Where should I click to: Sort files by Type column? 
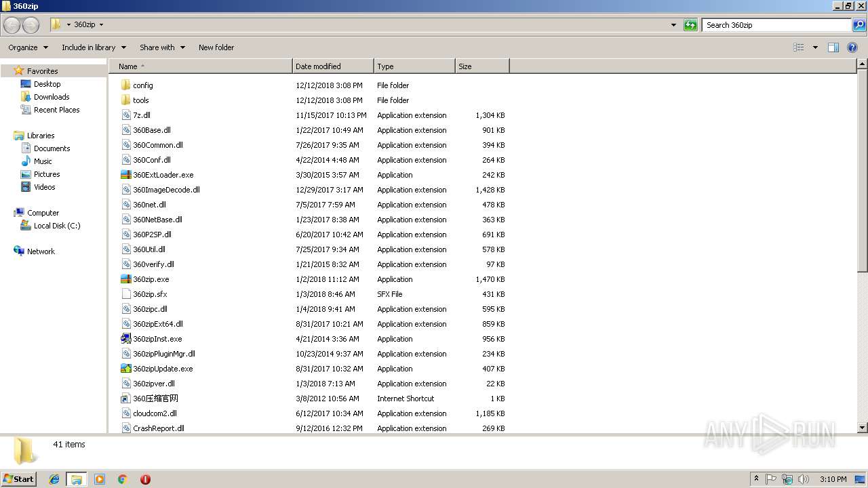414,66
